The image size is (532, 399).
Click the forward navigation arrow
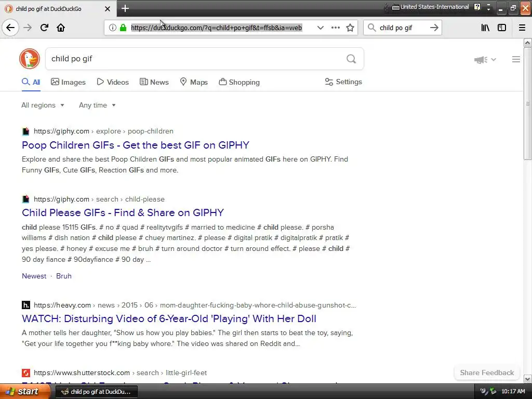28,28
